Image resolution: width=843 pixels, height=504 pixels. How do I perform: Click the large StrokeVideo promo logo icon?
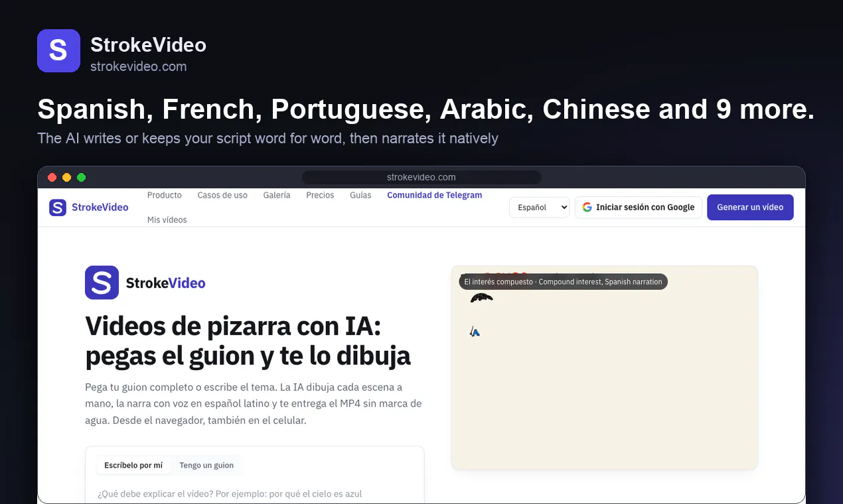58,50
